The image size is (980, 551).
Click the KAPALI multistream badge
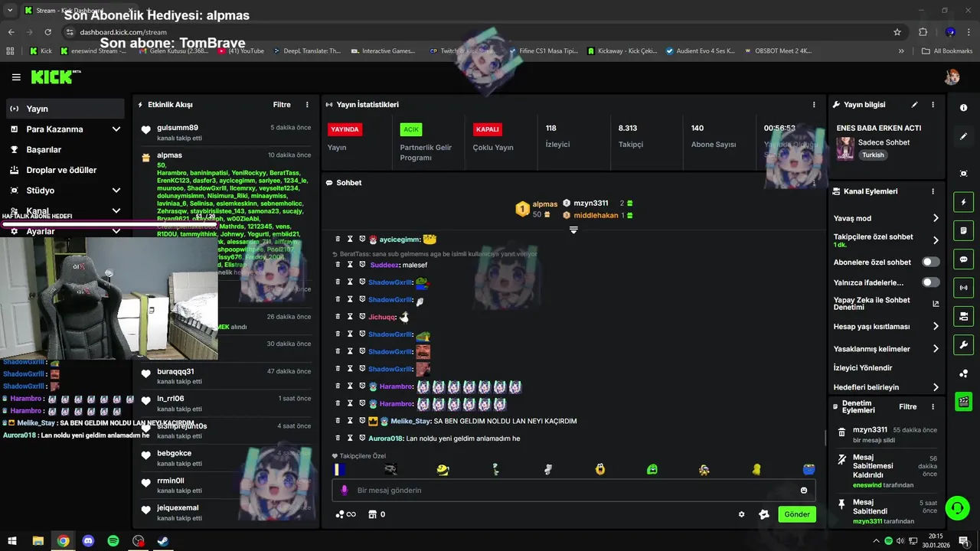tap(488, 129)
